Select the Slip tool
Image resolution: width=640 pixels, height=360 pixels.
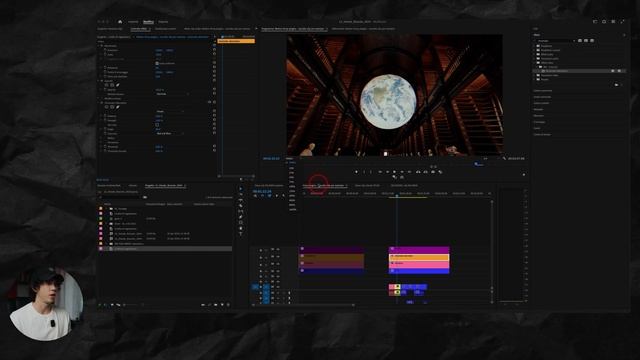241,211
